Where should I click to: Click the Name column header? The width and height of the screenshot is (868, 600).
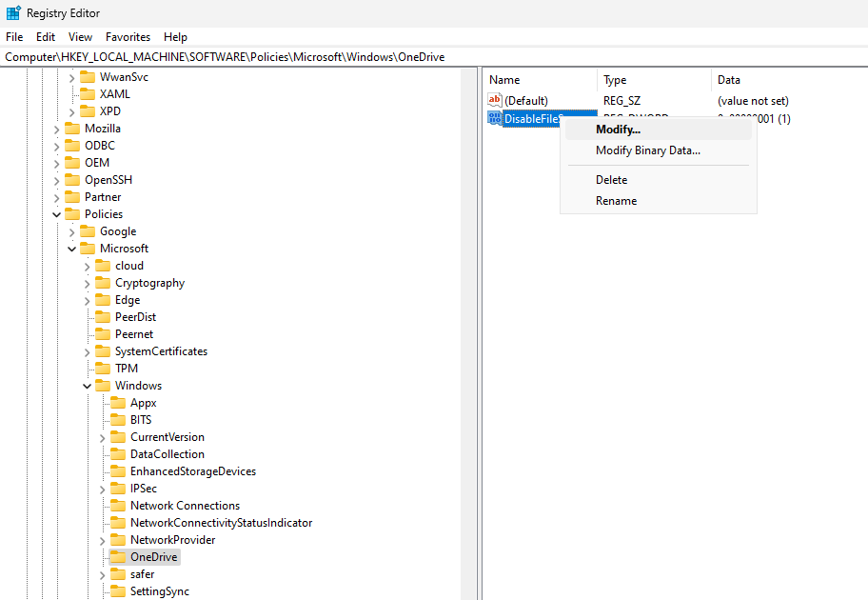(541, 80)
